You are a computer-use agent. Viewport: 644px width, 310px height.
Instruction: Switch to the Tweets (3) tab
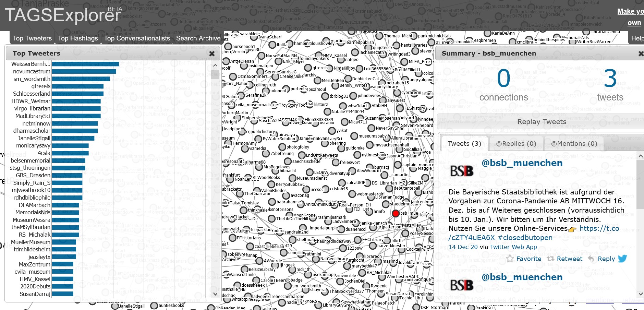tap(464, 143)
